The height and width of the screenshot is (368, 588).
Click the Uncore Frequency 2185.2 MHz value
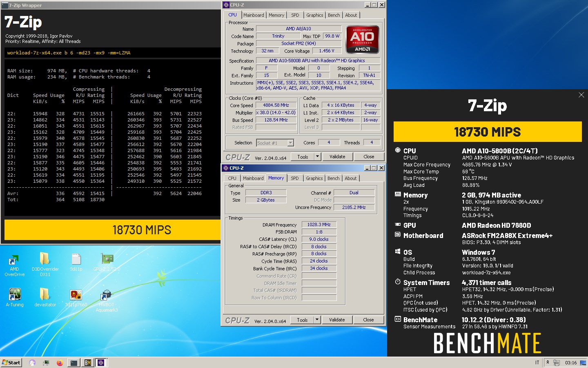tap(354, 207)
